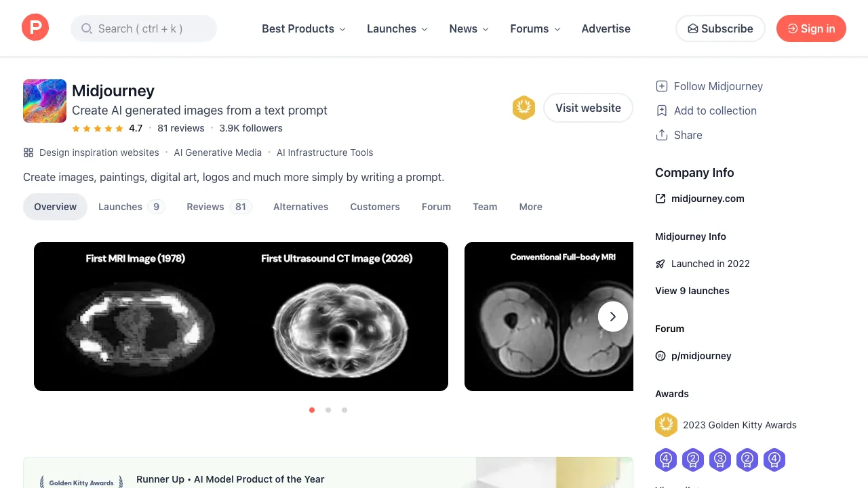Open AI Generative Media category
Viewport: 868px width, 488px height.
[x=218, y=152]
